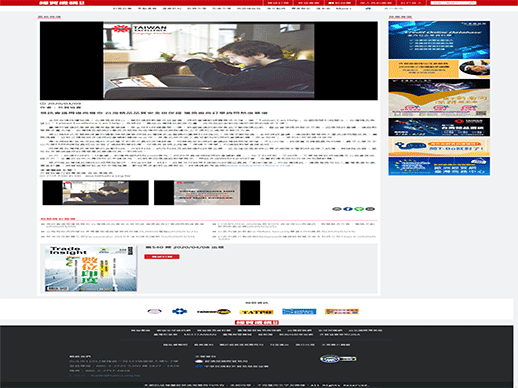Click the gray print icon beside Facebook
Screen dimensions: 518x388
point(337,209)
